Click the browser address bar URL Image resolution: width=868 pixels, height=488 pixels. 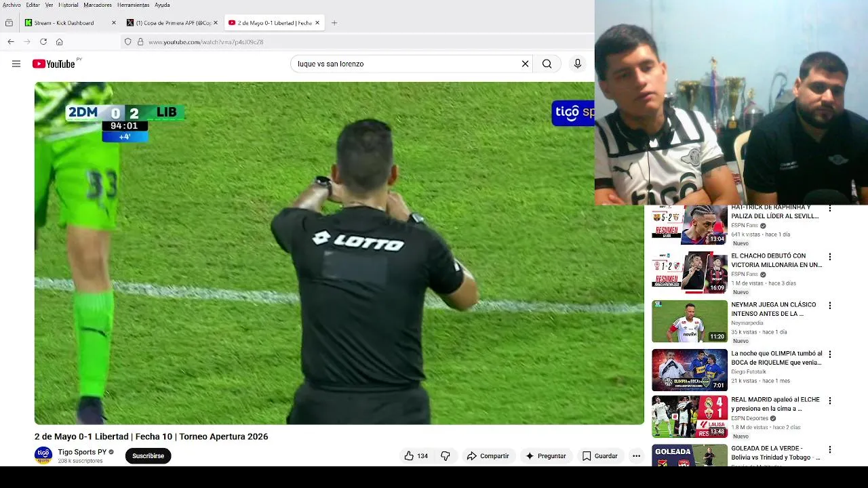(x=205, y=42)
